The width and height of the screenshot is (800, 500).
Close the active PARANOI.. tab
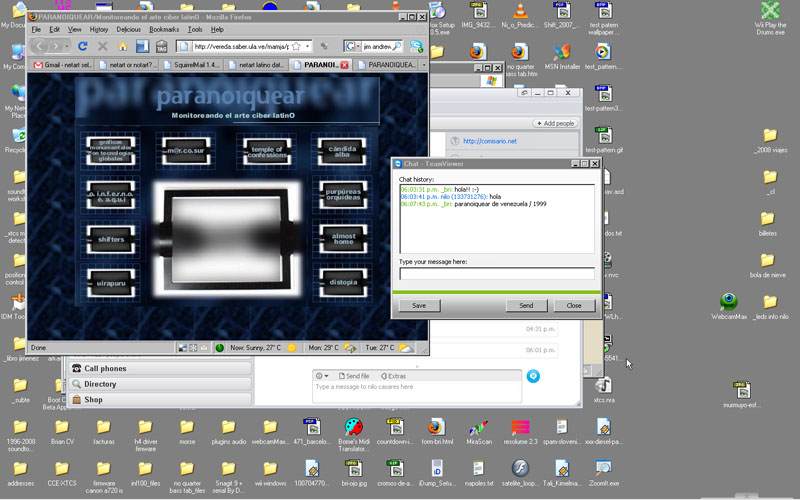click(x=344, y=65)
